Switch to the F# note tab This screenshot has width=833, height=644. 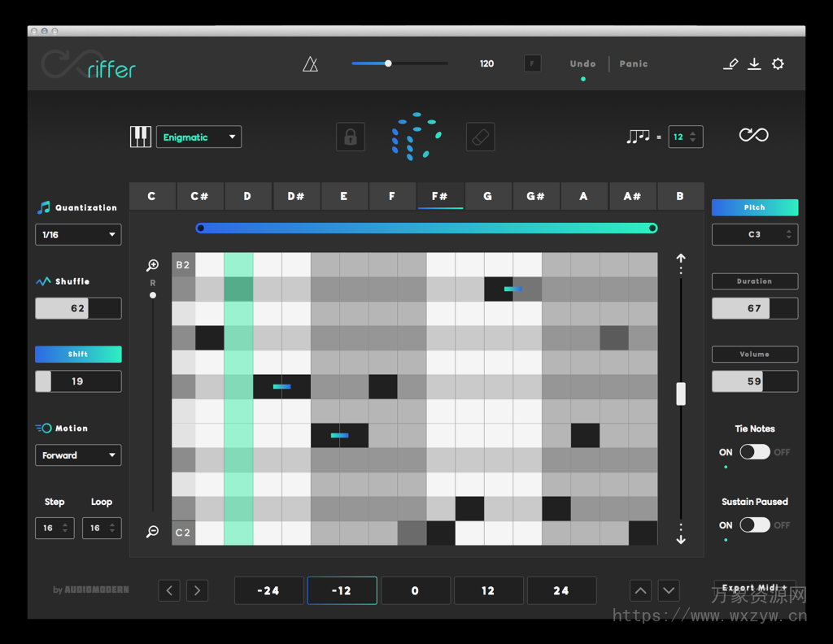pos(440,196)
